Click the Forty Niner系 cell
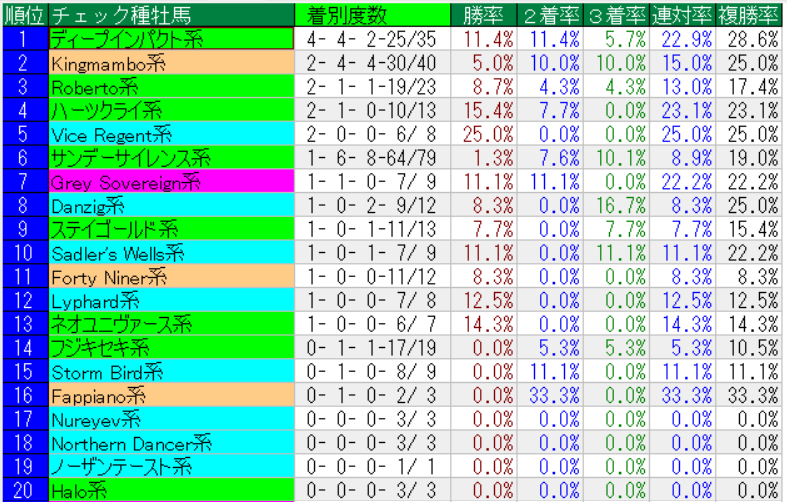The image size is (787, 502). (171, 276)
